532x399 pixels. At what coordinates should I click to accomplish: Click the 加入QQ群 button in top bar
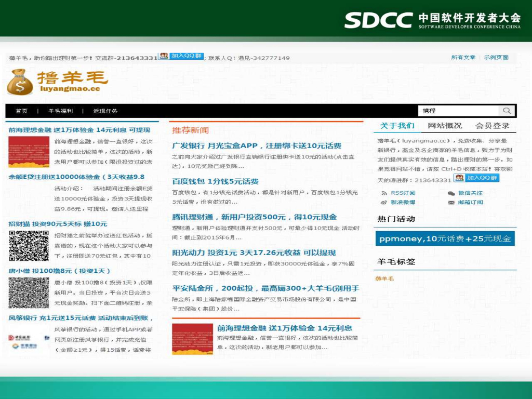[x=181, y=56]
